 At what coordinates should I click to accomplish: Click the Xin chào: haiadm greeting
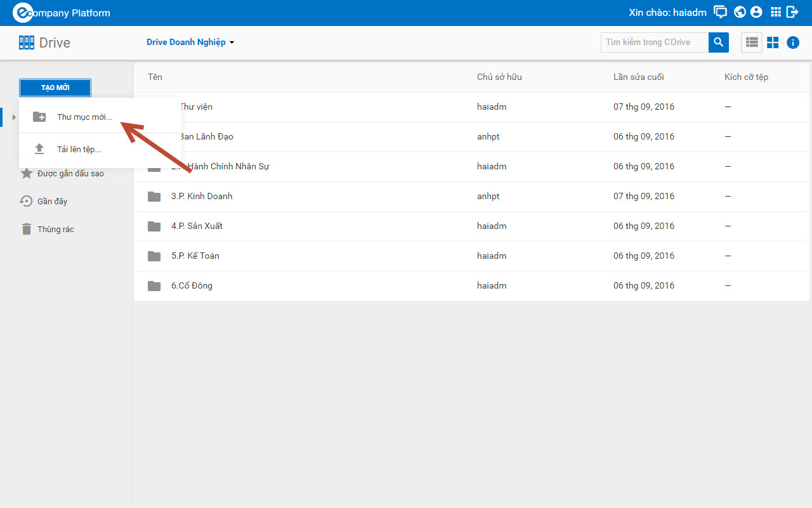point(667,12)
